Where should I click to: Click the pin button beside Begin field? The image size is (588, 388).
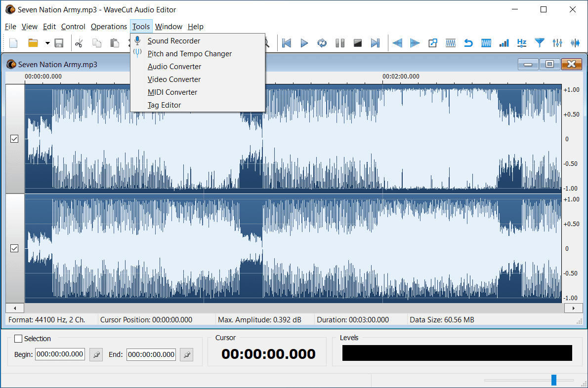pos(96,354)
